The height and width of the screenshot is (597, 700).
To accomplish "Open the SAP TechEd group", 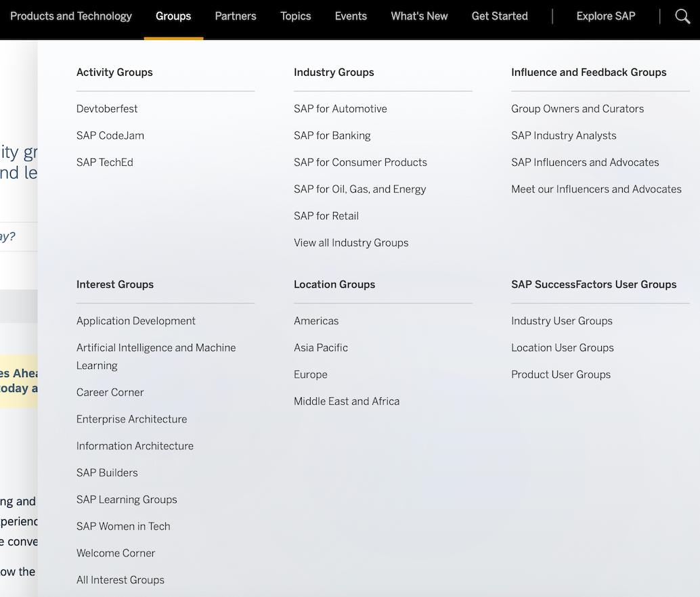I will (105, 162).
